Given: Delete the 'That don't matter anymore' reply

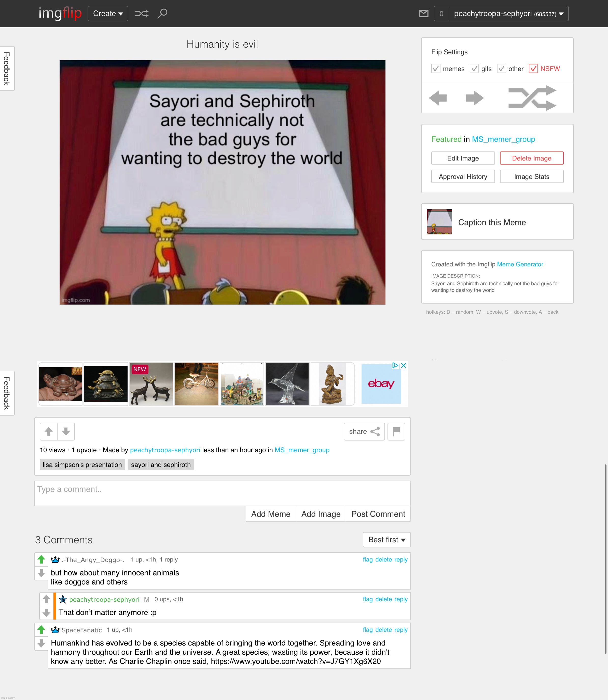Looking at the screenshot, I should [x=383, y=599].
